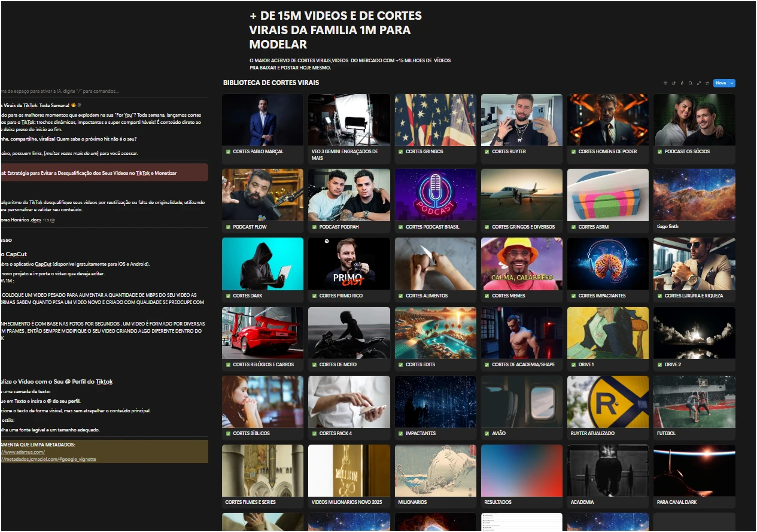Open the database filter options
757x532 pixels.
coord(665,83)
